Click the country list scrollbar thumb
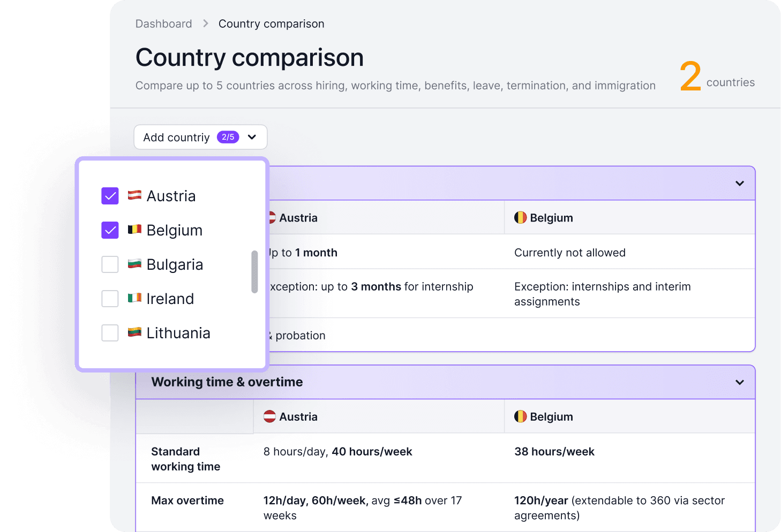The image size is (781, 532). coord(254,272)
